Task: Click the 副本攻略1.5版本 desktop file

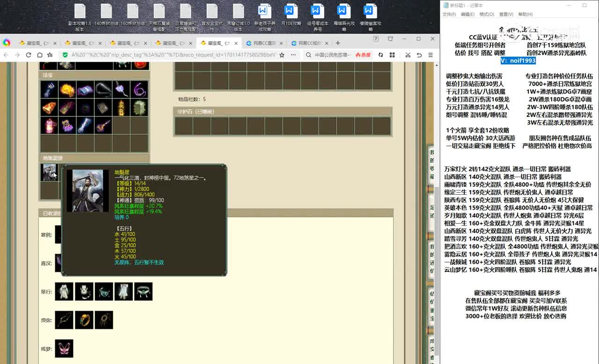Action: (x=80, y=17)
